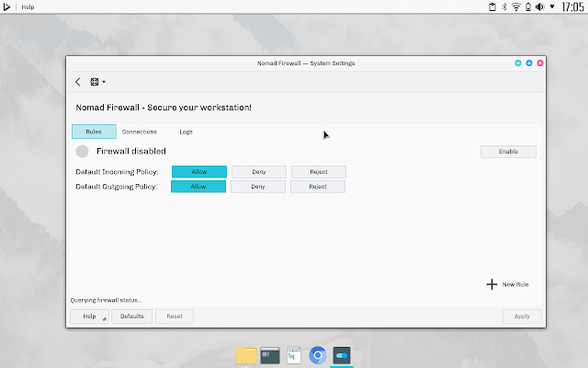Set Default Outgoing Policy to Deny
588x368 pixels.
(258, 187)
